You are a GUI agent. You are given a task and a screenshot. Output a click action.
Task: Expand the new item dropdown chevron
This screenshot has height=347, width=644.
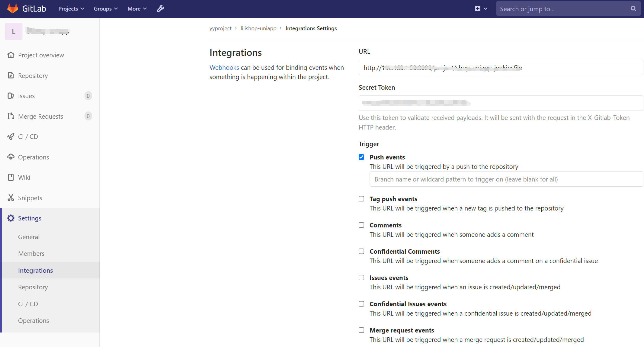point(485,9)
